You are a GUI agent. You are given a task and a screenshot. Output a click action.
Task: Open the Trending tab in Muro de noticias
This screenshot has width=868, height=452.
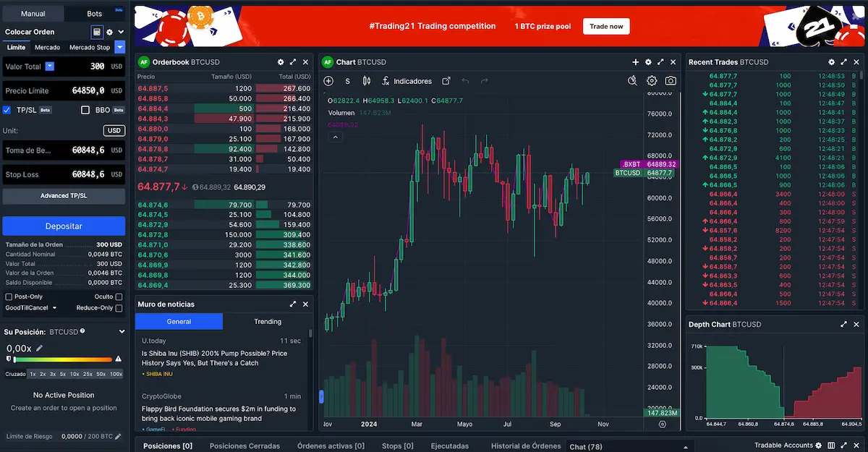click(x=267, y=321)
